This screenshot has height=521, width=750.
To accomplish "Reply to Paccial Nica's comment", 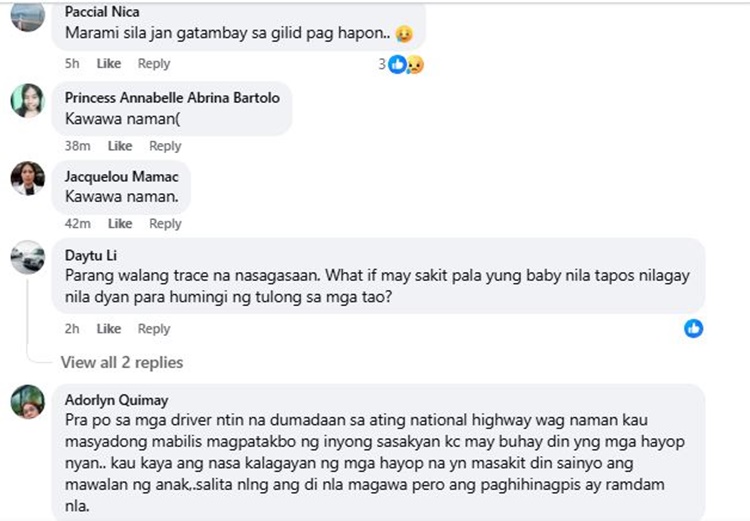I will (154, 64).
